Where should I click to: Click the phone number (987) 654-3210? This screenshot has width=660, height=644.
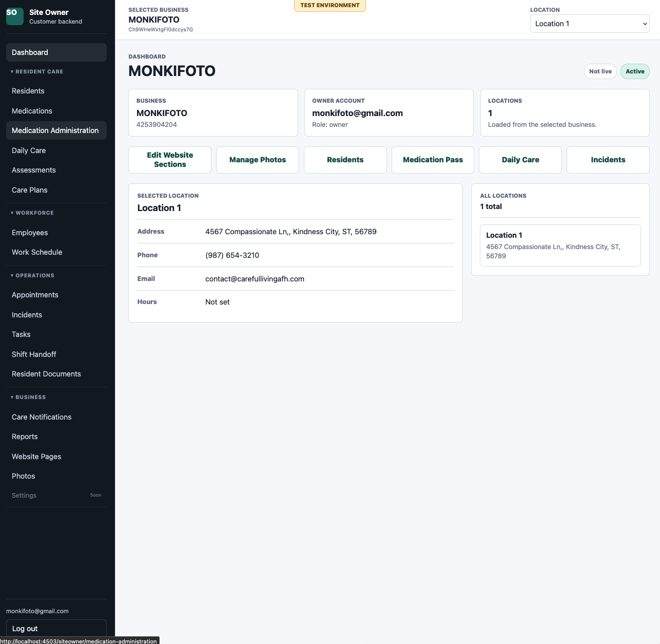(232, 255)
